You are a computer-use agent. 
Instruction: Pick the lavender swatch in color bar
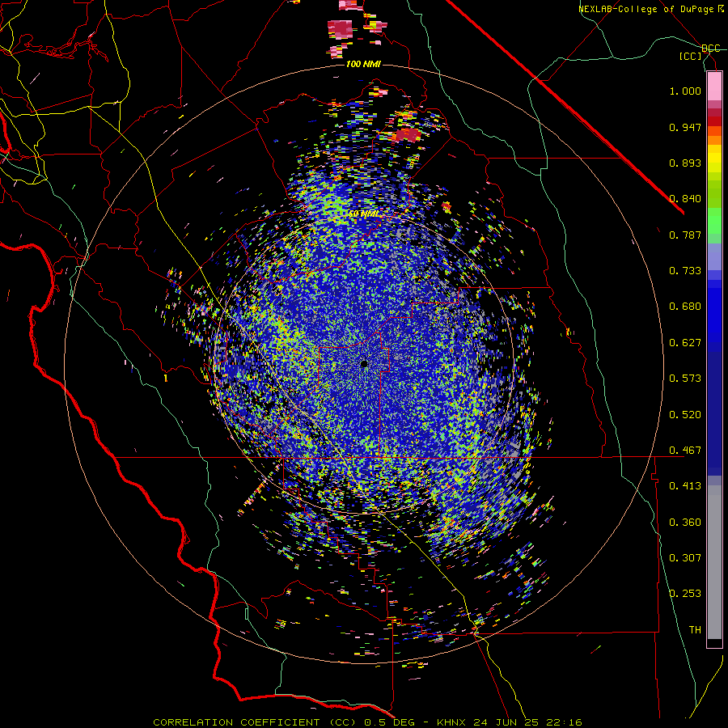tap(714, 256)
